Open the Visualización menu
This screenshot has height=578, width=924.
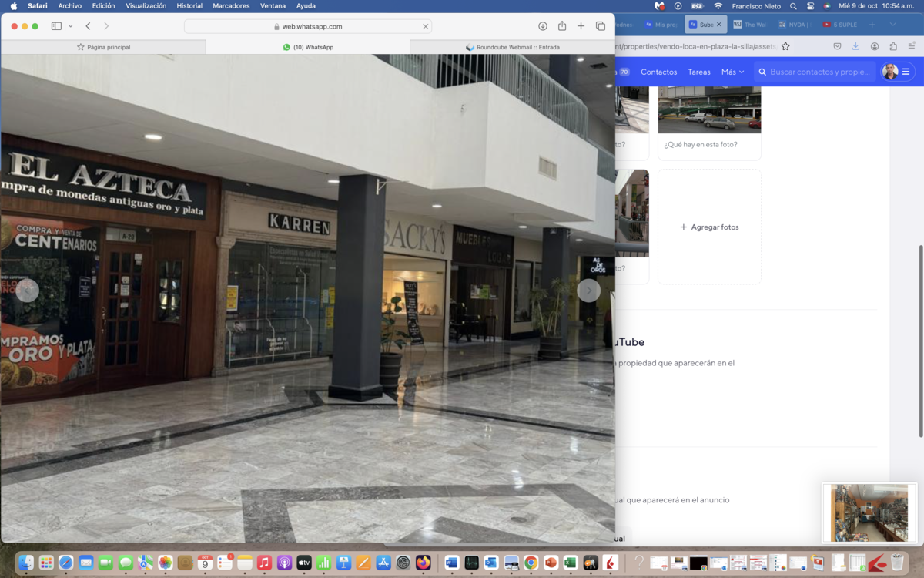tap(146, 5)
